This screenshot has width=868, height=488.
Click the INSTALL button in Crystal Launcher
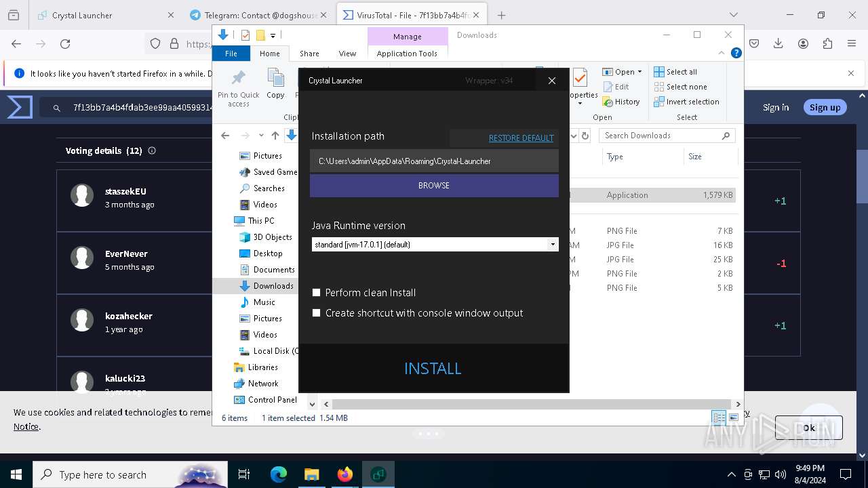tap(433, 368)
